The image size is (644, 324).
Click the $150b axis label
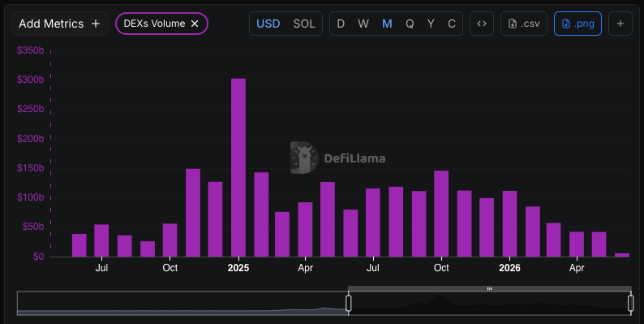(x=30, y=168)
